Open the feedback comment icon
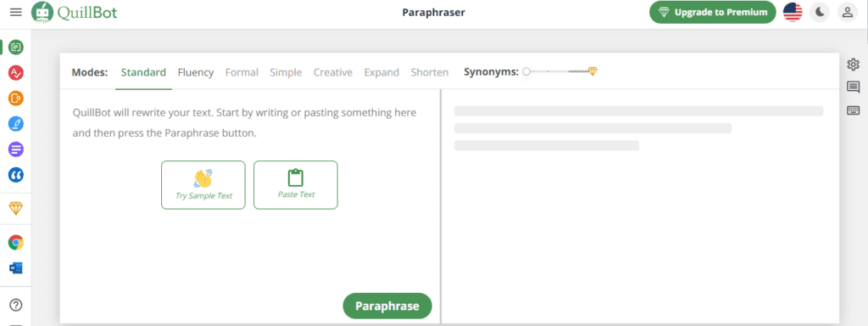This screenshot has width=868, height=326. tap(853, 87)
